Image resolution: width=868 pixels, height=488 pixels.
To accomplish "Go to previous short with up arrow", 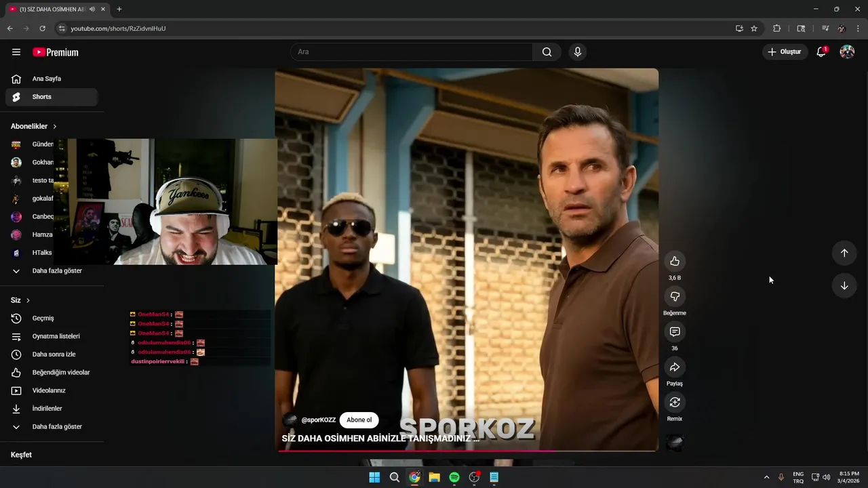I will [844, 253].
